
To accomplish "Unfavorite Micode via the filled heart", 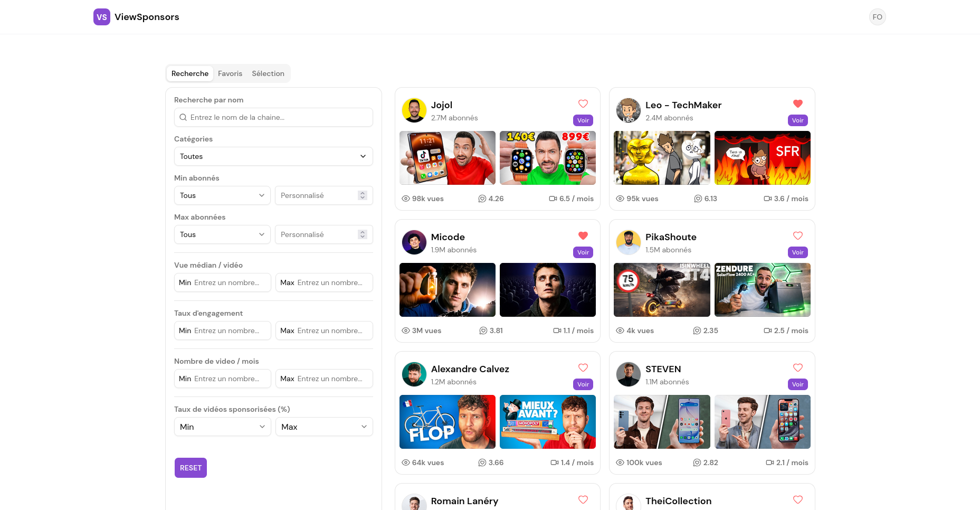I will (583, 235).
